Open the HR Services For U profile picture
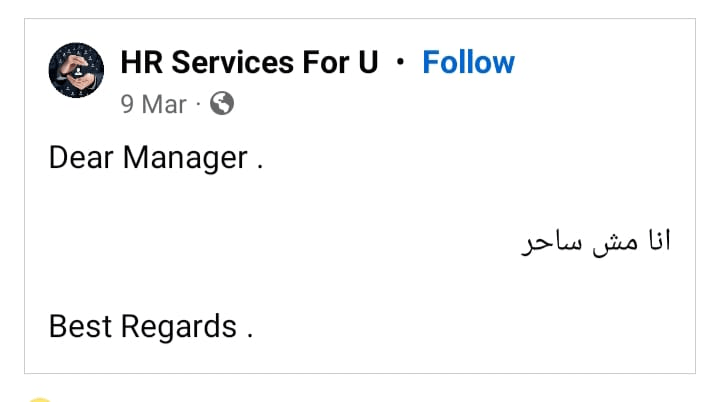720x402 pixels. pos(76,70)
